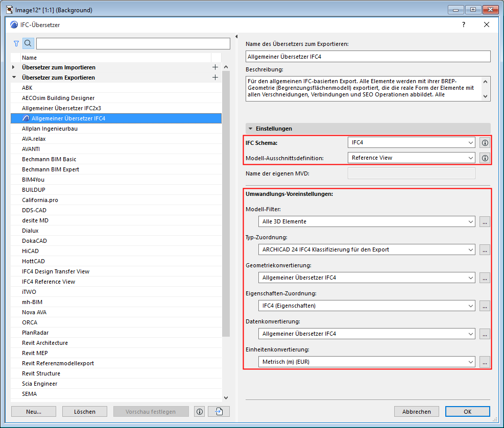
Task: Click the help question mark icon
Action: point(463,24)
